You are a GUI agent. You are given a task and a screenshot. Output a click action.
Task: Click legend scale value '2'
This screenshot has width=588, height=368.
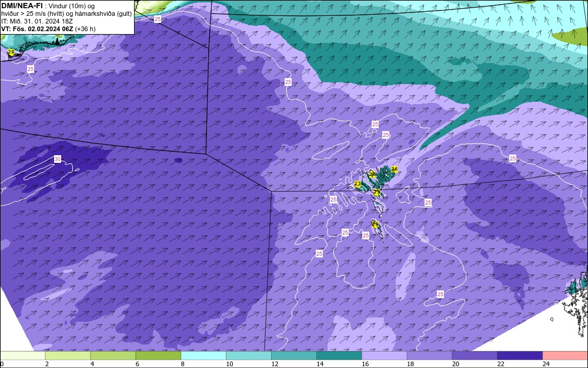47,364
